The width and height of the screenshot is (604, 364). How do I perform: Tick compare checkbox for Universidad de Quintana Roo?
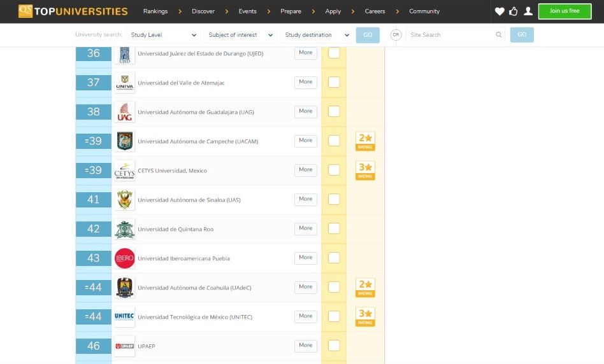[334, 228]
